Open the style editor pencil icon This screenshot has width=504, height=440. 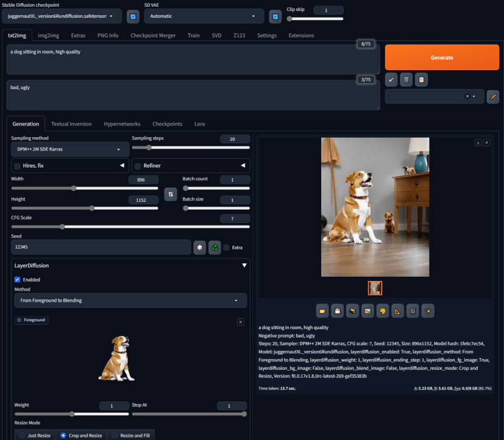click(x=493, y=96)
